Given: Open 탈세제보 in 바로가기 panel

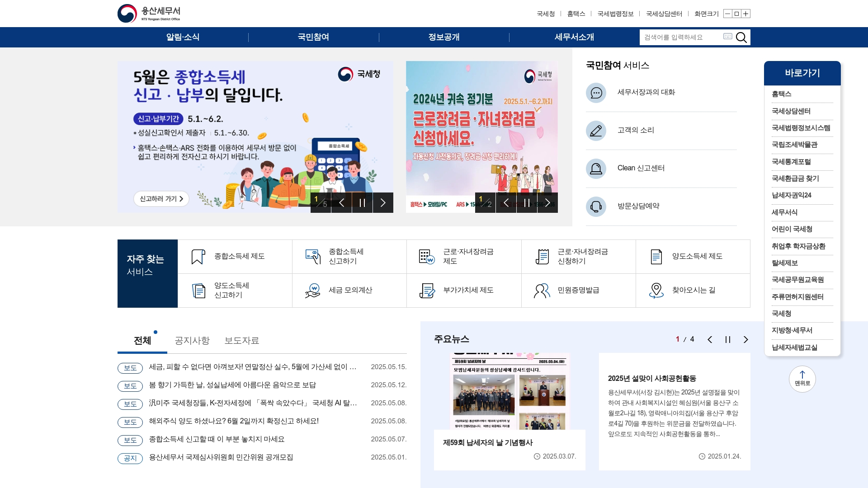Looking at the screenshot, I should click(785, 263).
